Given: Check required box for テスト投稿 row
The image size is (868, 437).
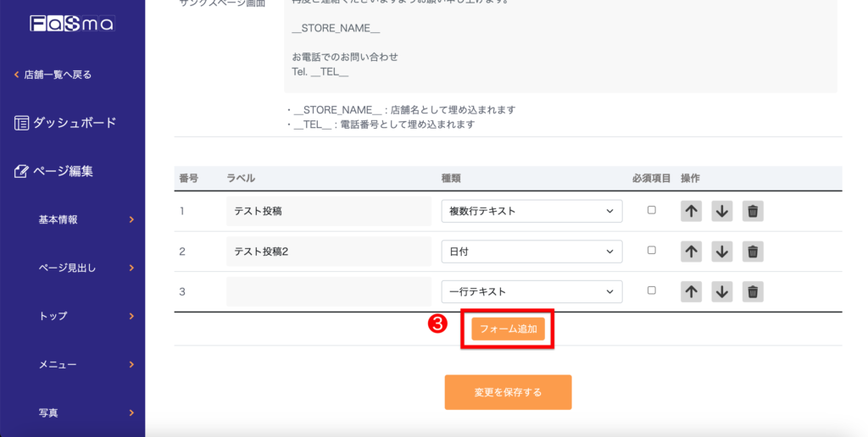Looking at the screenshot, I should point(651,210).
